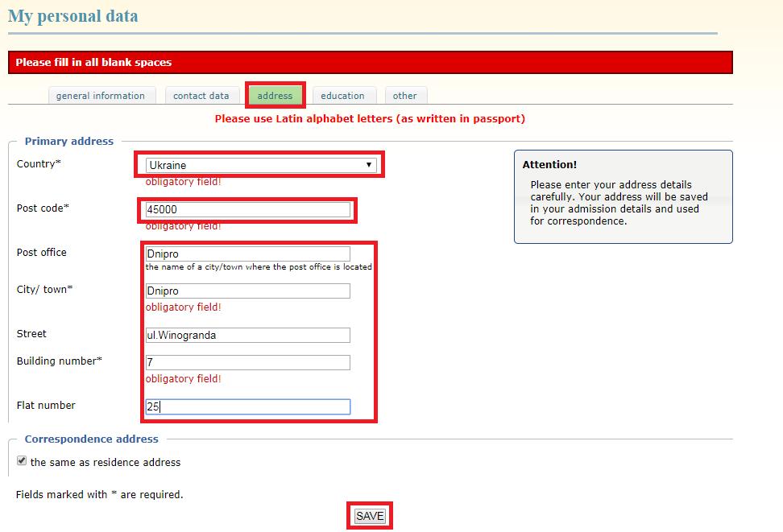Click the post office city/town hint text
The image size is (783, 532).
(259, 267)
